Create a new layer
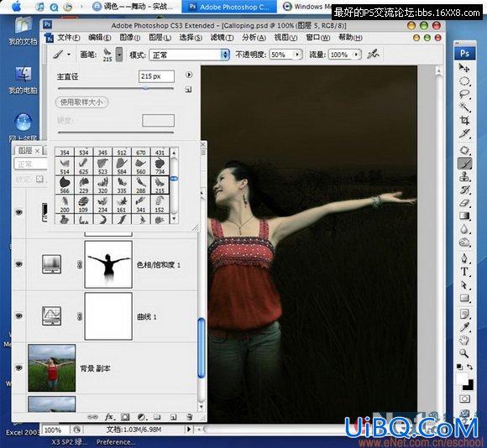The width and height of the screenshot is (487, 448). (174, 417)
